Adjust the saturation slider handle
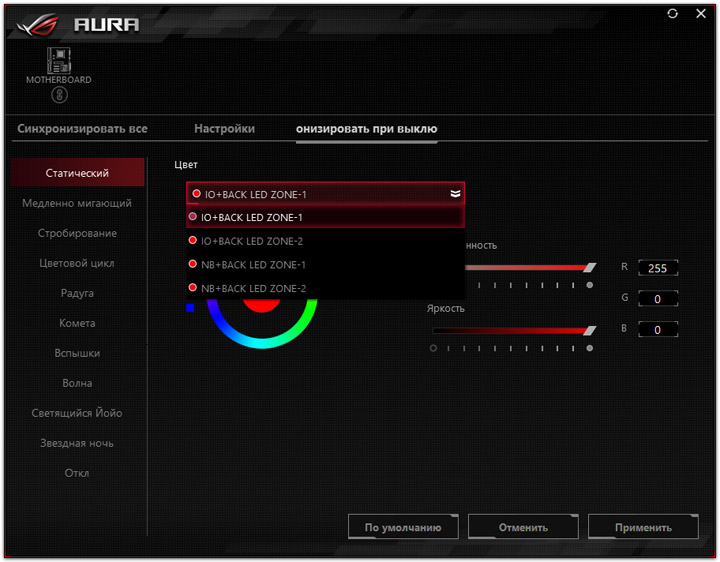This screenshot has height=562, width=720. point(590,268)
